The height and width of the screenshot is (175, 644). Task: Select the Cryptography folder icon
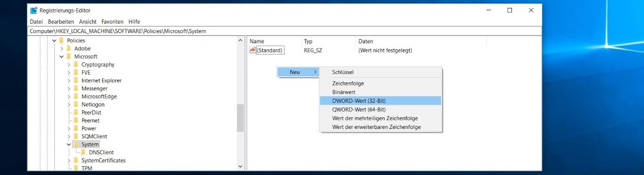click(x=76, y=65)
